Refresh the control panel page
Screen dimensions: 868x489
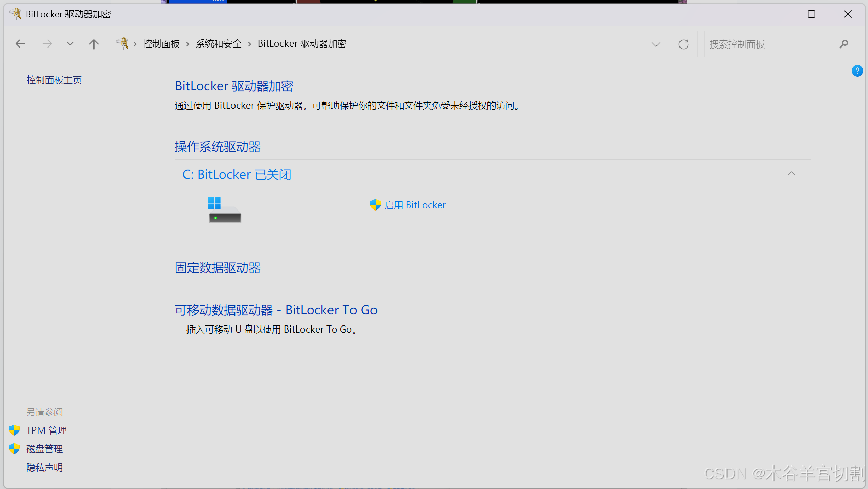tap(684, 44)
